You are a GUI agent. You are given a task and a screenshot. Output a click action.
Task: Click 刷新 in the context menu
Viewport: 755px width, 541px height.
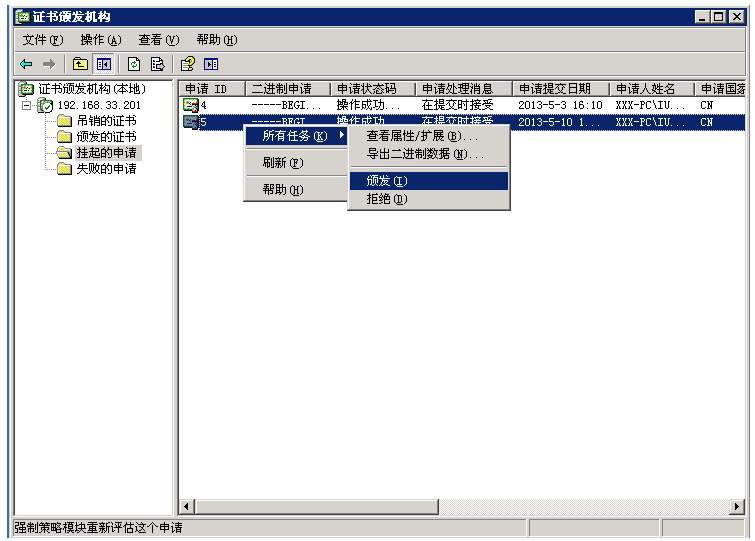[x=282, y=163]
